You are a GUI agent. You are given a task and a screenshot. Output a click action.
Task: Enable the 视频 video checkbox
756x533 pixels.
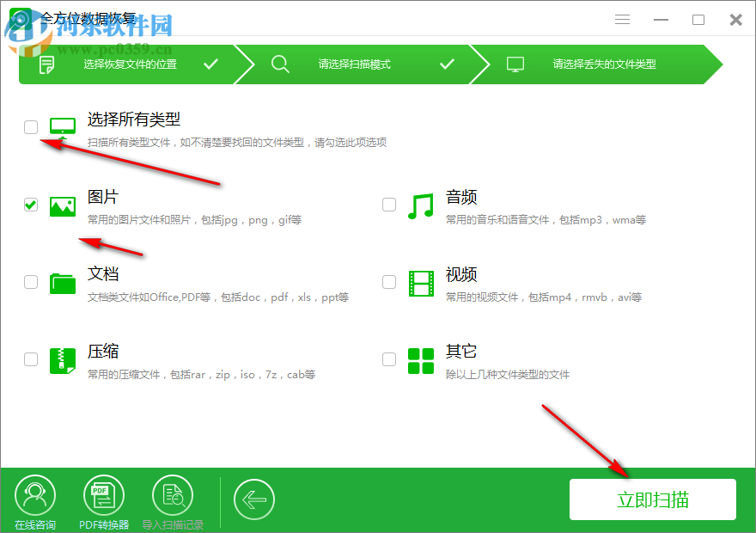coord(389,282)
